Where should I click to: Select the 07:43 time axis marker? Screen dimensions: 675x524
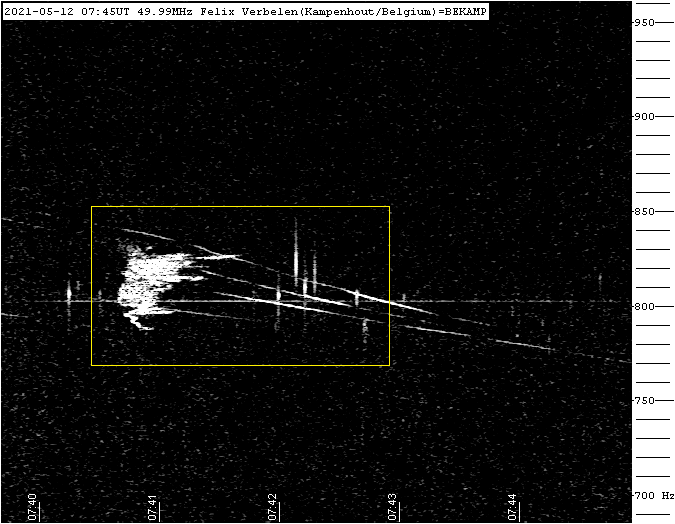(392, 507)
